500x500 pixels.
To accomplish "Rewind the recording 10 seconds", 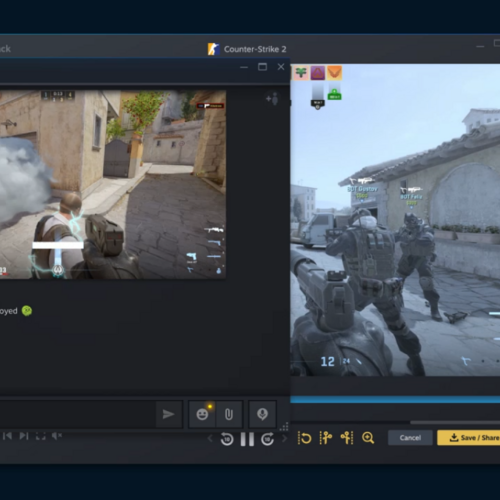I will 227,439.
